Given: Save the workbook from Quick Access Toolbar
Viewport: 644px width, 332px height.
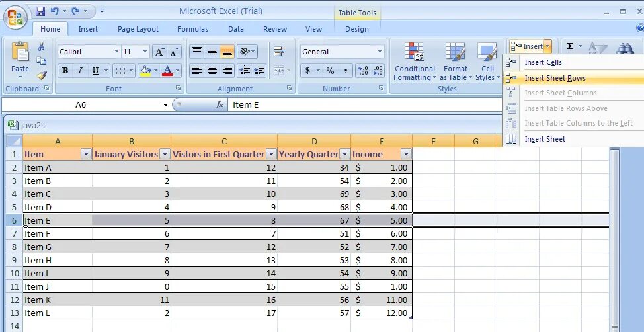Looking at the screenshot, I should 40,11.
